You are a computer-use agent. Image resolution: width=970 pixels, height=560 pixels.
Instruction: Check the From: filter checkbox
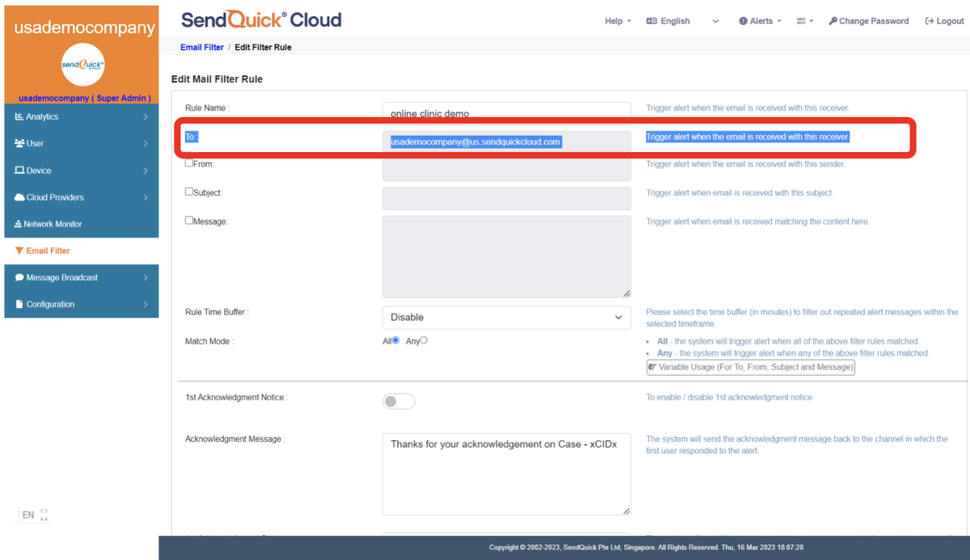tap(188, 164)
